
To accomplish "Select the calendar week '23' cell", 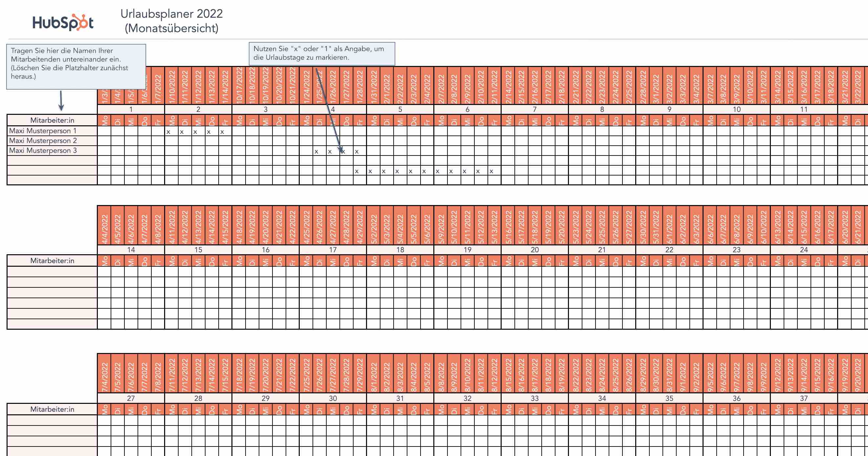I will pyautogui.click(x=737, y=250).
